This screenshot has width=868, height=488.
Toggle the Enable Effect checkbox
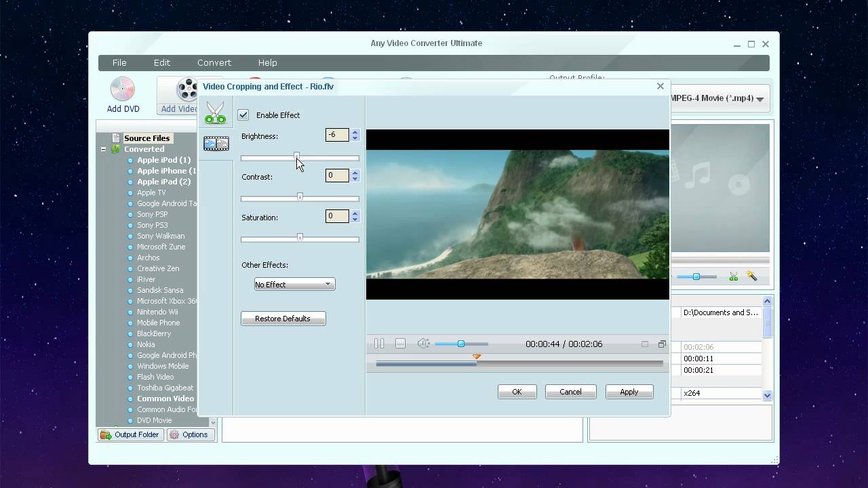click(x=243, y=115)
